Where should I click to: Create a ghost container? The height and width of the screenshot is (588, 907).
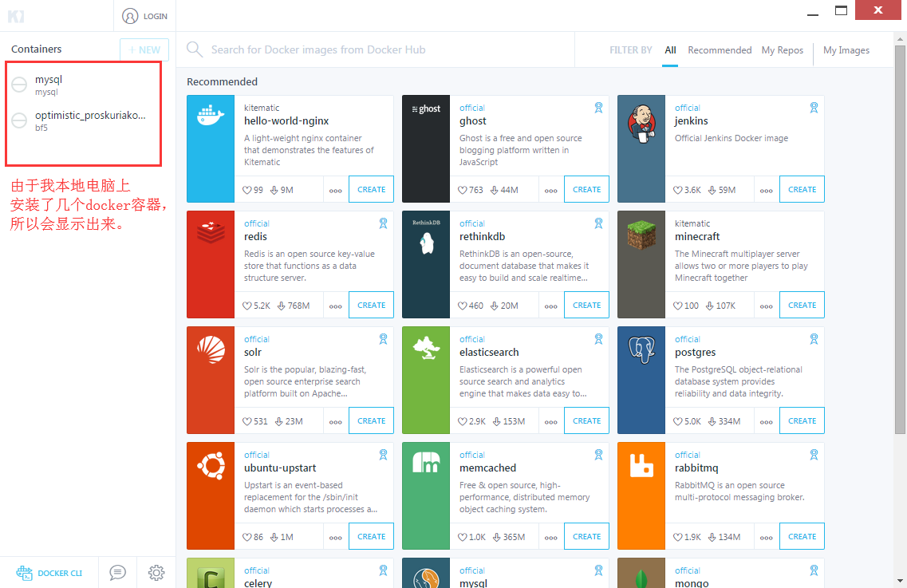[586, 189]
